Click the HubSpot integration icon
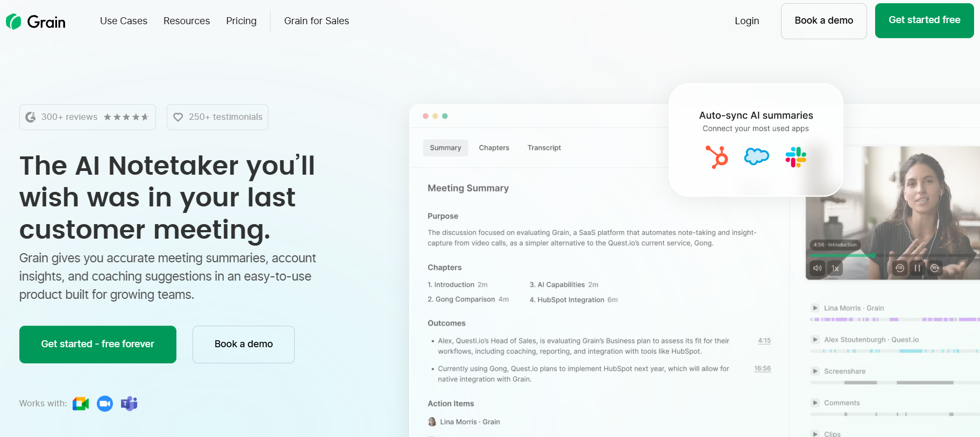 point(717,157)
